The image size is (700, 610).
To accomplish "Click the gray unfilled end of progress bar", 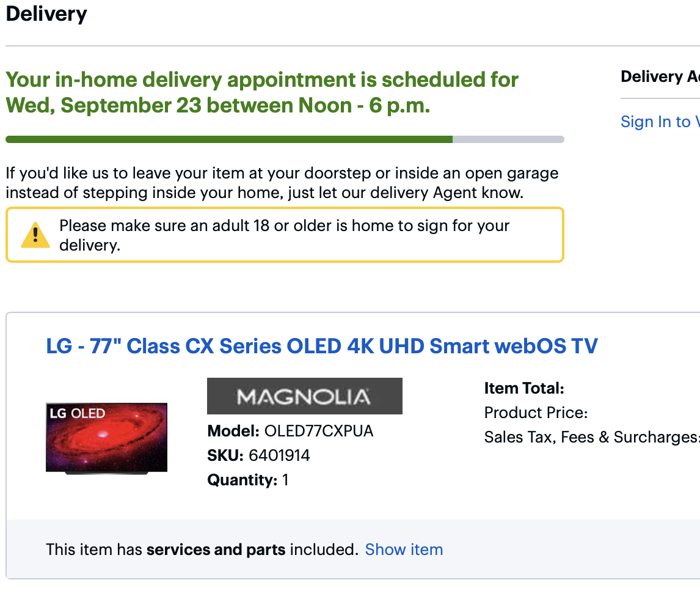I will click(508, 139).
